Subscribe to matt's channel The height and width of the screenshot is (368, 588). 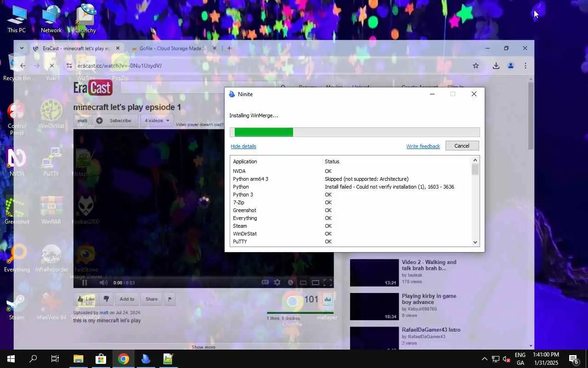(115, 121)
